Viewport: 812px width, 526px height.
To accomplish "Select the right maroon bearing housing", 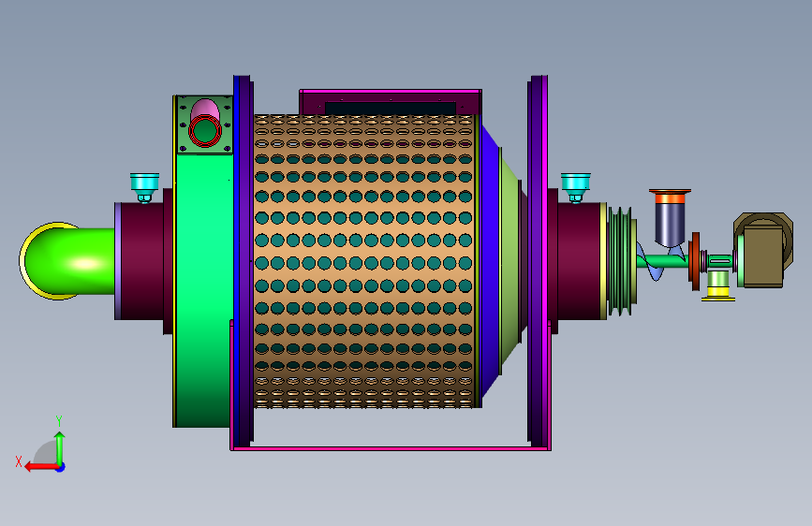I will coord(578,261).
